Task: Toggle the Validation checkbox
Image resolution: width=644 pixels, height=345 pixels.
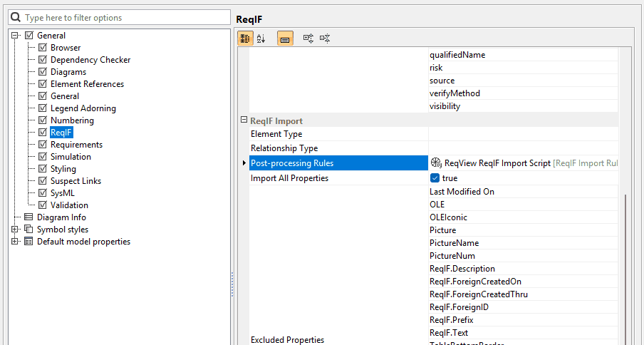Action: click(x=42, y=205)
